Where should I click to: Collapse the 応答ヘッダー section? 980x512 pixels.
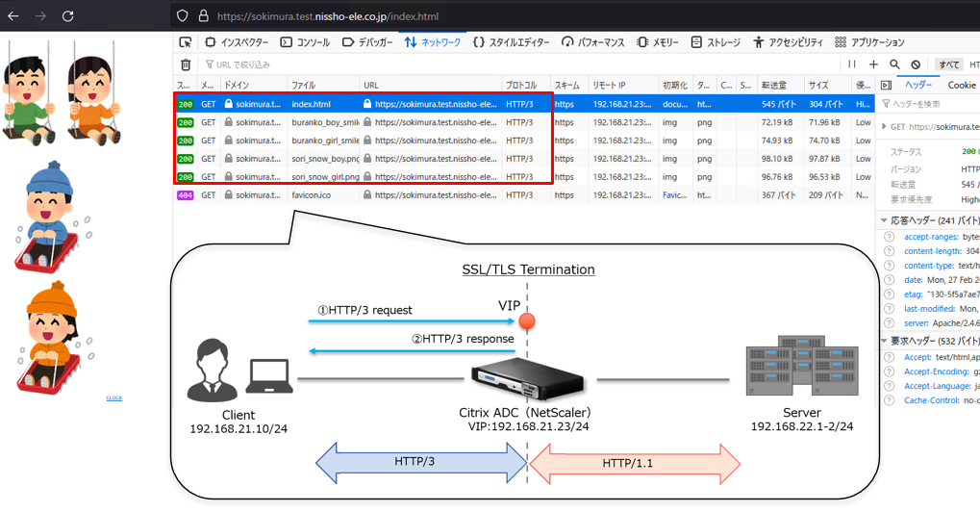click(x=884, y=220)
